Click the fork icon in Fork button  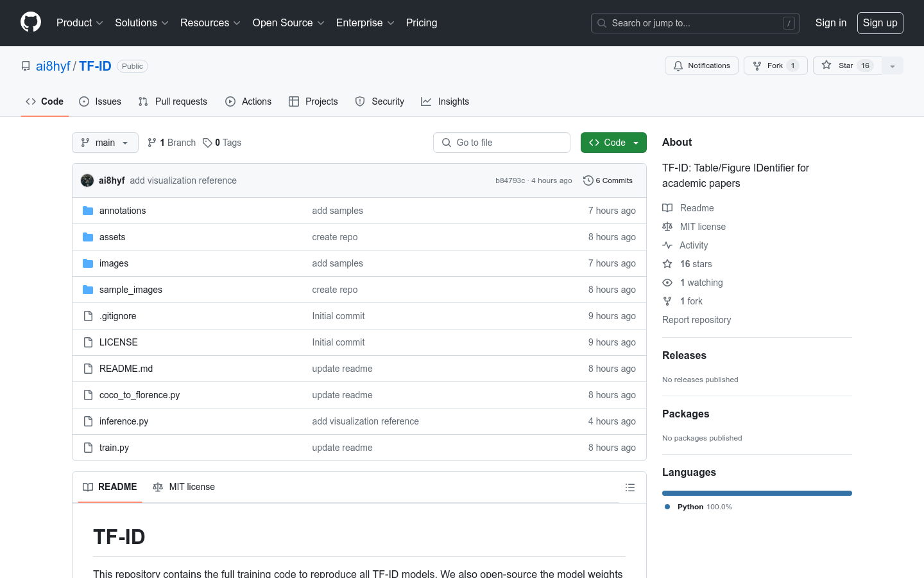pyautogui.click(x=757, y=66)
